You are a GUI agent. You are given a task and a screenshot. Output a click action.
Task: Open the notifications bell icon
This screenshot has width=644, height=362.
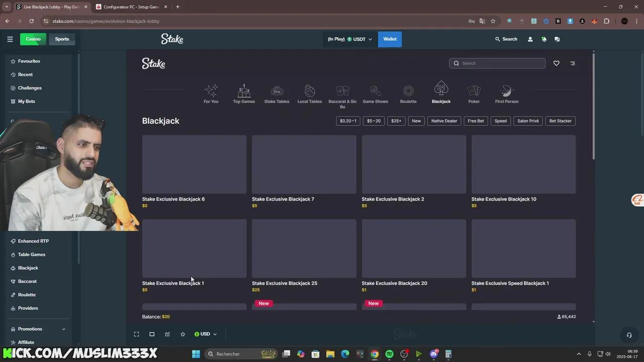[x=544, y=39]
